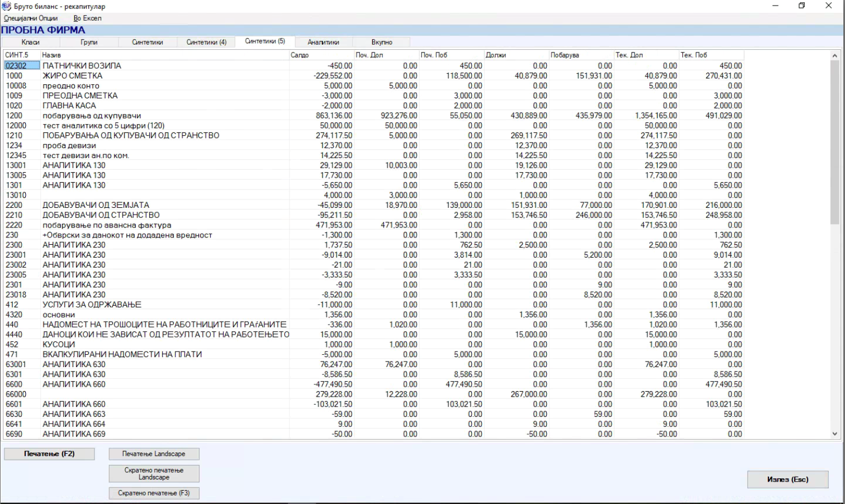Viewport: 845px width, 504px height.
Task: Select the Синтетики (4) tab
Action: (x=206, y=42)
